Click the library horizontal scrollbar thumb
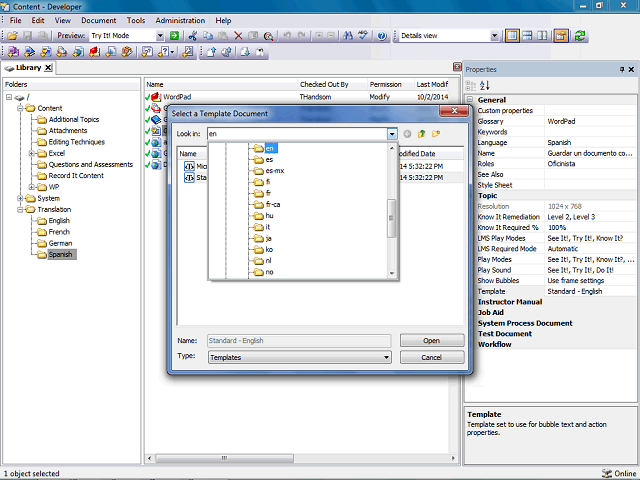The image size is (640, 480). pos(224,458)
